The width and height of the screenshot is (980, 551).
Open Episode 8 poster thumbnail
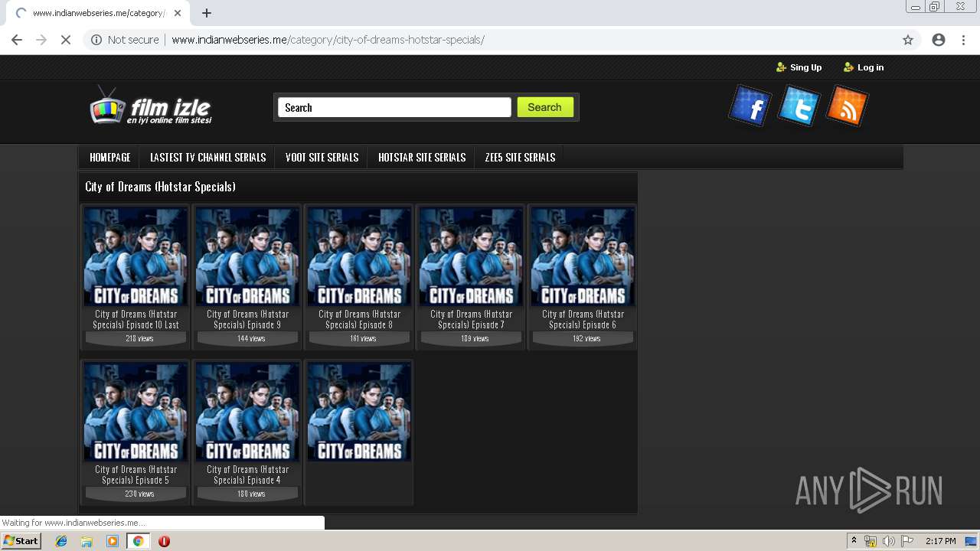point(359,256)
